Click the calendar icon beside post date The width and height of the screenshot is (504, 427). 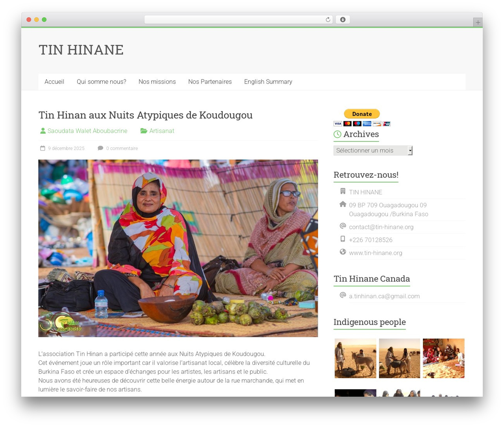coord(43,148)
